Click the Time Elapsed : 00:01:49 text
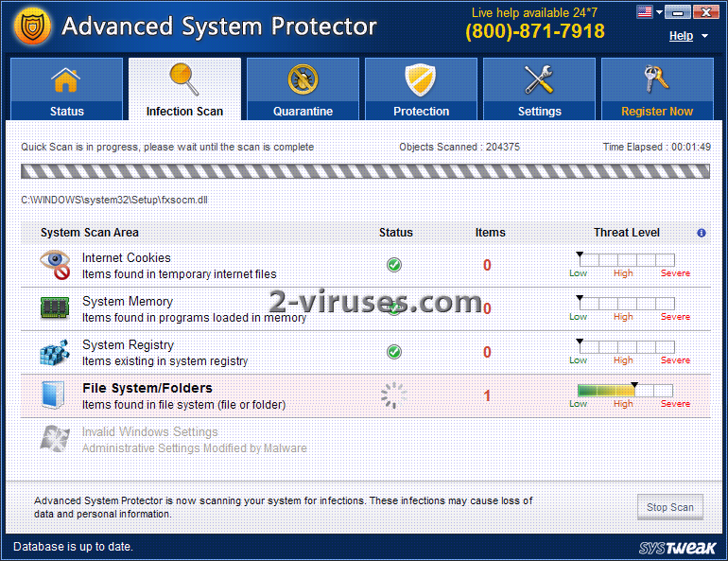This screenshot has width=728, height=561. point(656,148)
